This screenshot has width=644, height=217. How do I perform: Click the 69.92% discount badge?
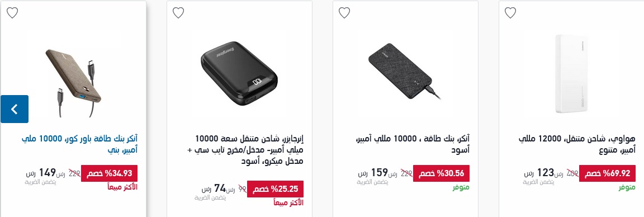[x=607, y=173]
